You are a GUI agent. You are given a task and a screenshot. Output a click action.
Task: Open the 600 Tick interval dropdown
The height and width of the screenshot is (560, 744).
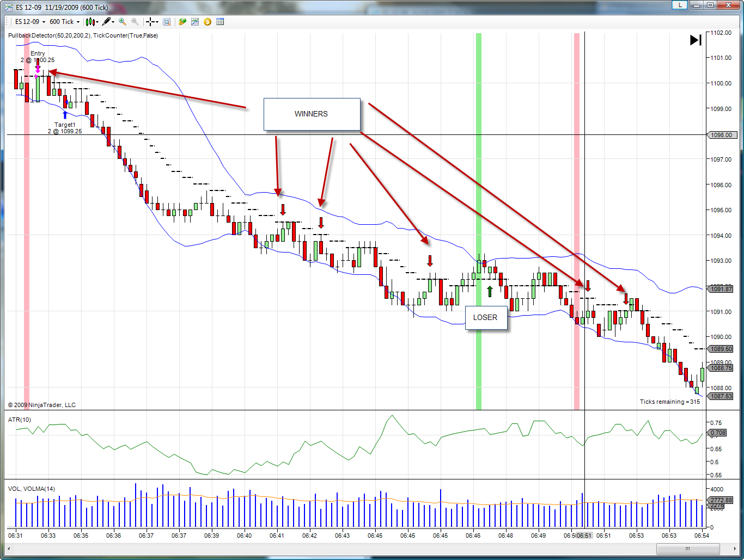pyautogui.click(x=64, y=22)
